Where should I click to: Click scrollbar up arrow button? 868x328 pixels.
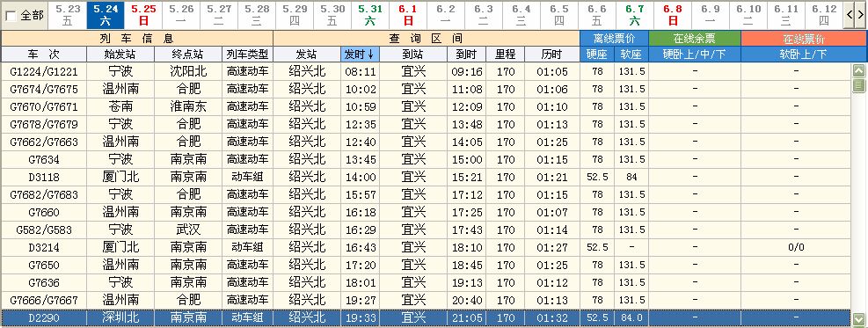pos(858,71)
